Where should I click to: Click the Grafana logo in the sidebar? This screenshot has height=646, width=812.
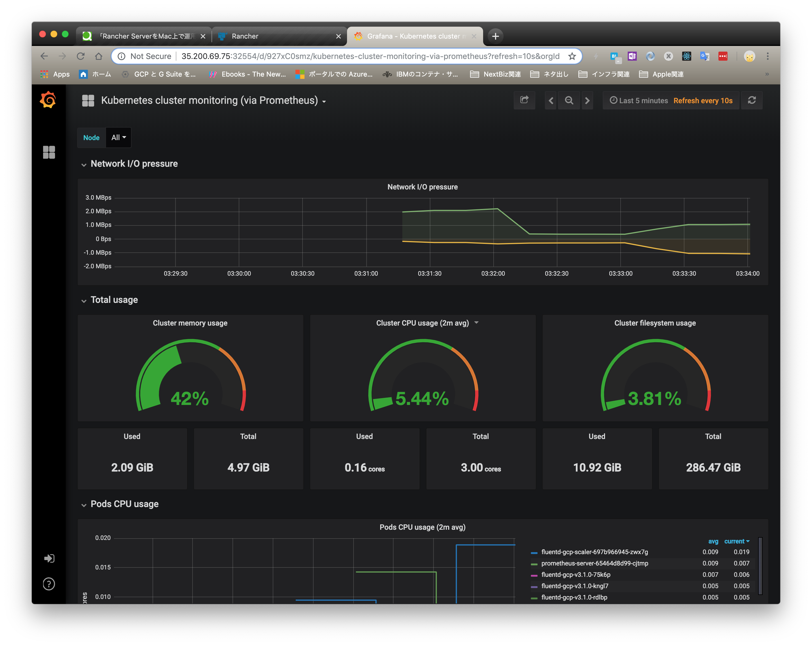click(x=48, y=100)
